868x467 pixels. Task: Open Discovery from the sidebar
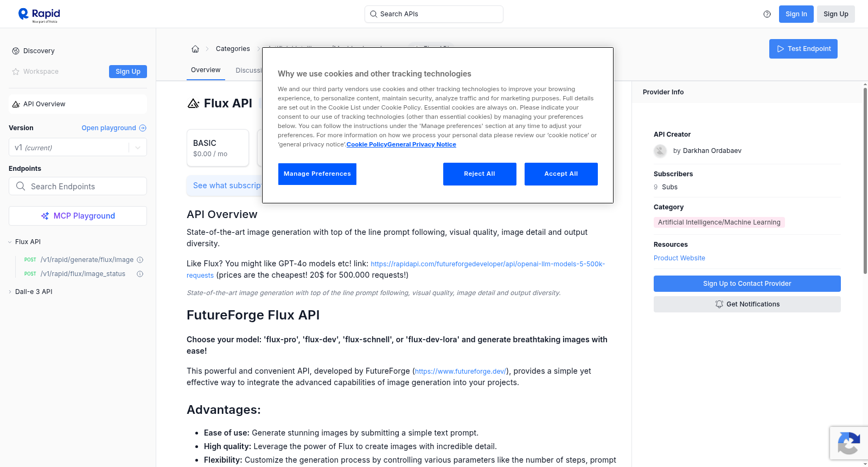(39, 51)
